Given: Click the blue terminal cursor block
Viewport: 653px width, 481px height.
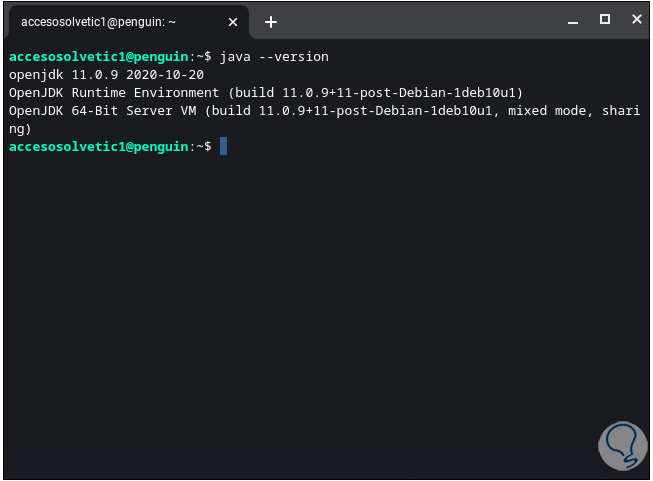Looking at the screenshot, I should click(223, 146).
